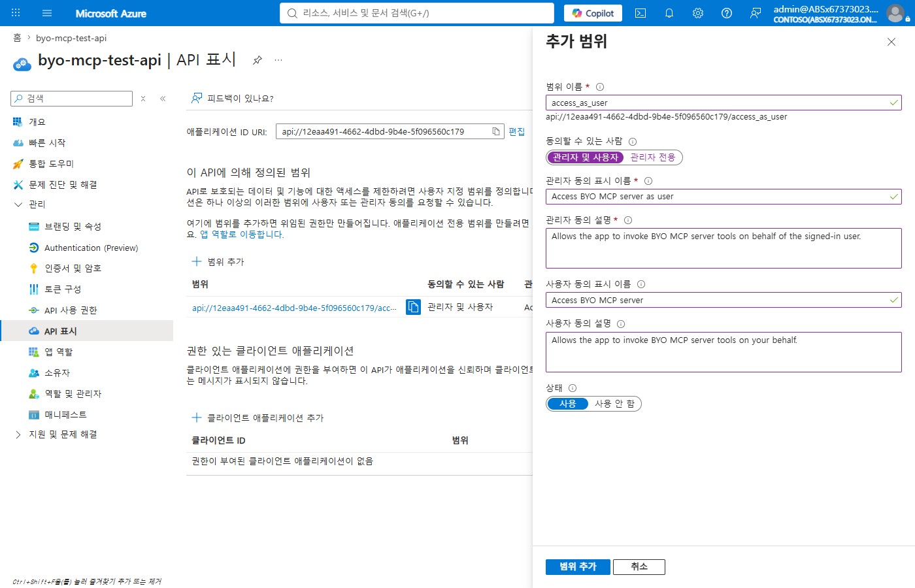Image resolution: width=915 pixels, height=588 pixels.
Task: Copy the application ID URI
Action: [x=496, y=131]
